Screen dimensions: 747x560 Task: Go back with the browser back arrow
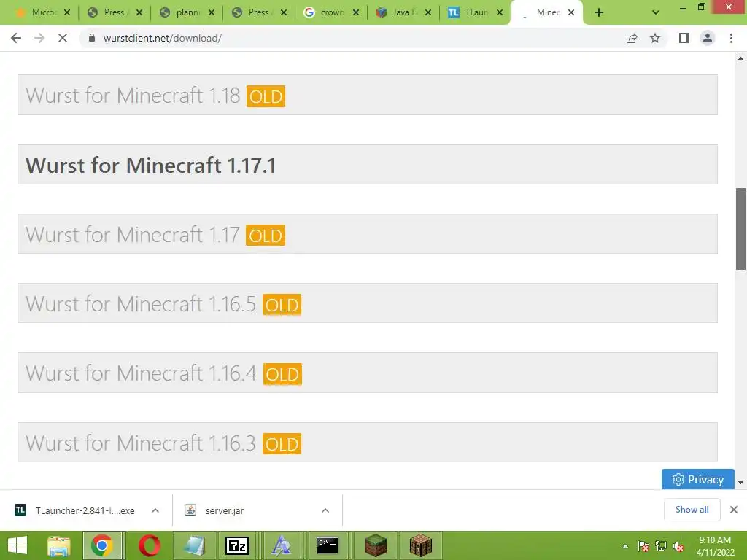pyautogui.click(x=16, y=38)
